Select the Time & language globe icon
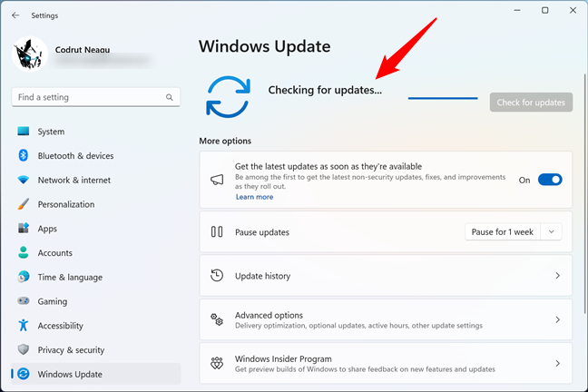The width and height of the screenshot is (588, 392). tap(24, 277)
